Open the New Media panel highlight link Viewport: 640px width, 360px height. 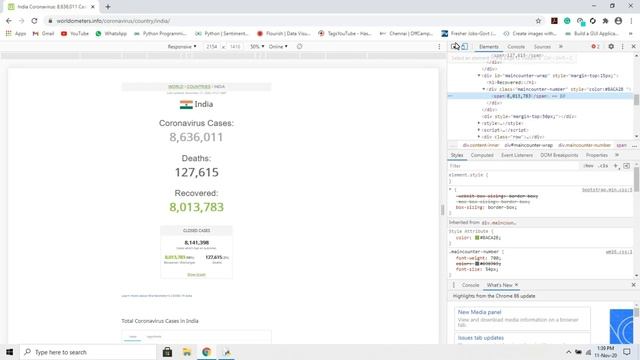click(479, 312)
